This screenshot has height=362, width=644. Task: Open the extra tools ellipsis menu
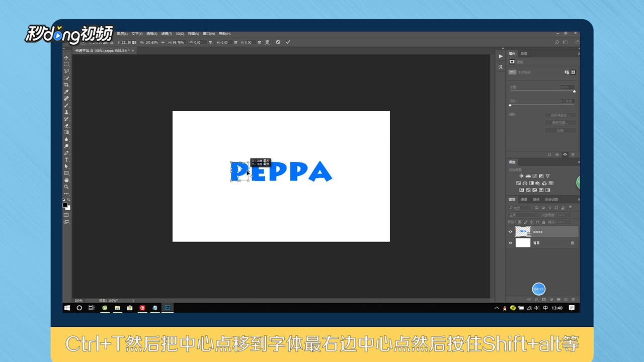tap(66, 193)
